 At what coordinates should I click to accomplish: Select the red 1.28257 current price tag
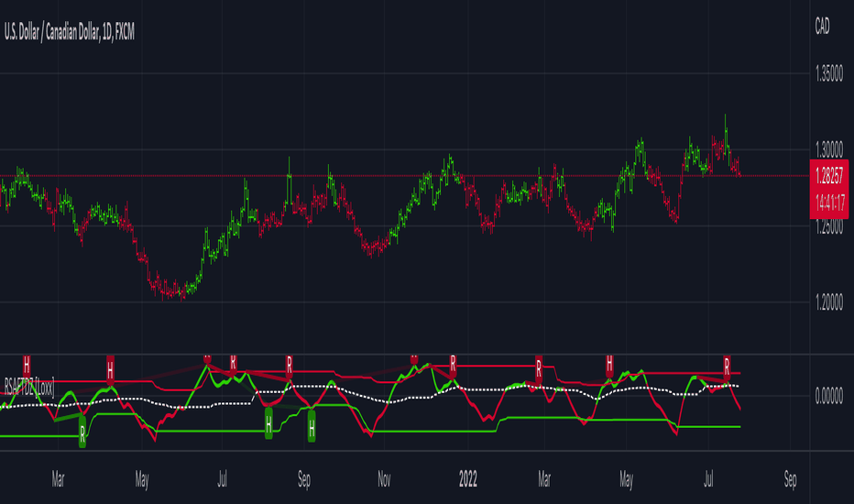(x=829, y=175)
